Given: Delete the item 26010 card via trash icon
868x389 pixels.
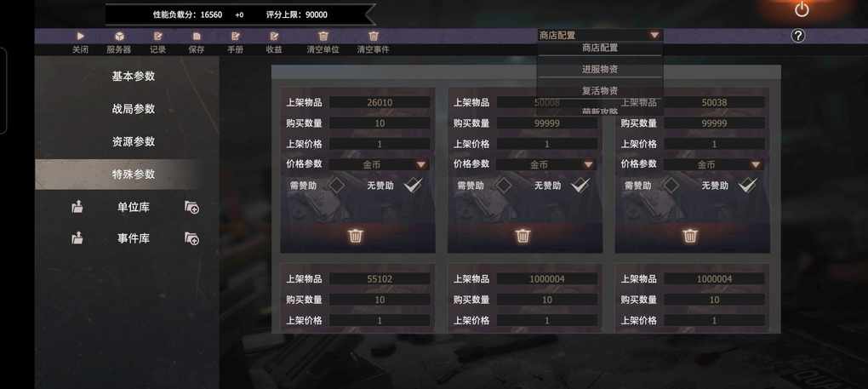Looking at the screenshot, I should (356, 237).
